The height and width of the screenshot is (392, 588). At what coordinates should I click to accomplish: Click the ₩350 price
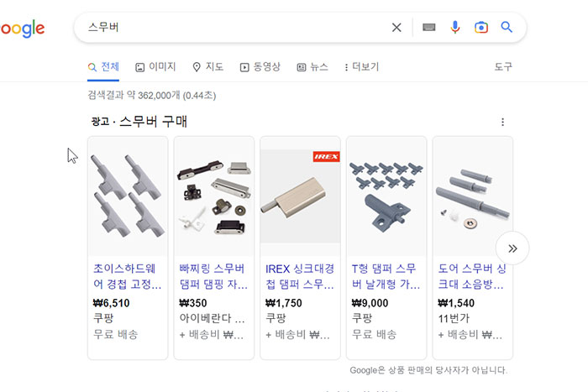coord(193,303)
